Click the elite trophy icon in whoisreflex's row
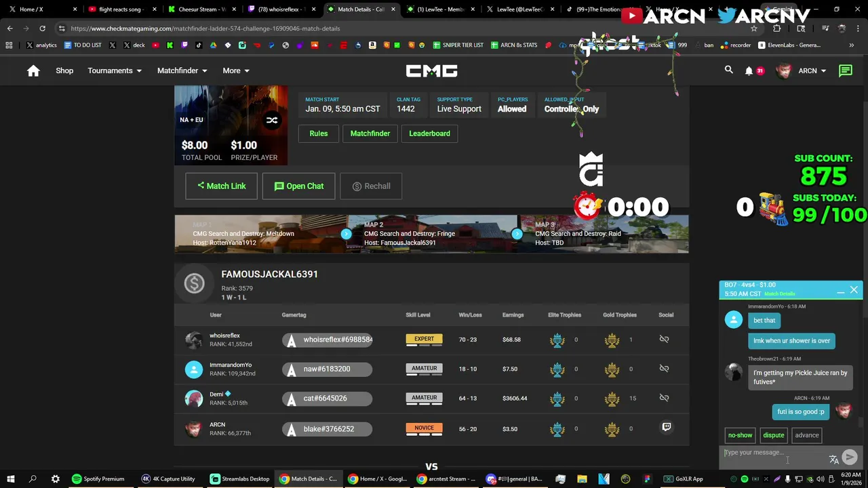868x488 pixels. click(x=557, y=340)
